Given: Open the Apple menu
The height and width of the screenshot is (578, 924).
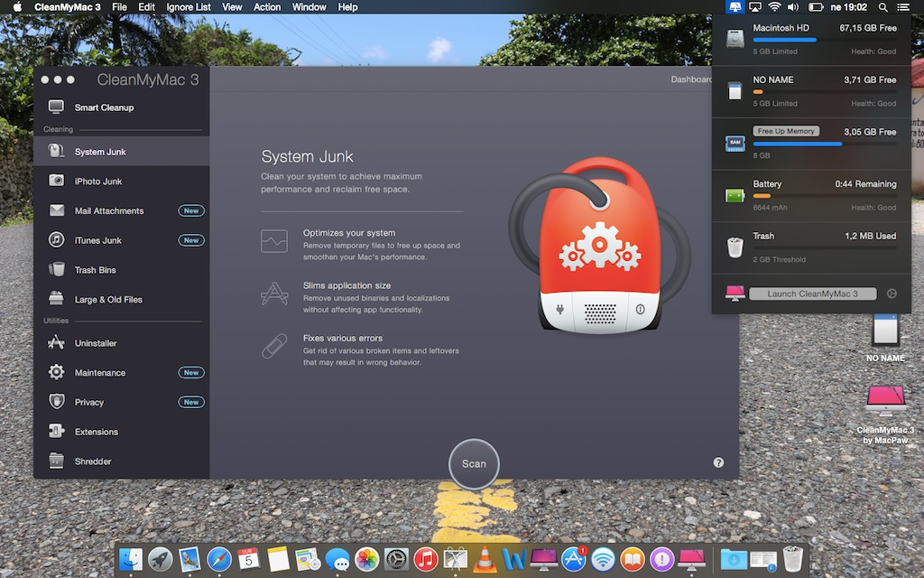Looking at the screenshot, I should click(17, 7).
